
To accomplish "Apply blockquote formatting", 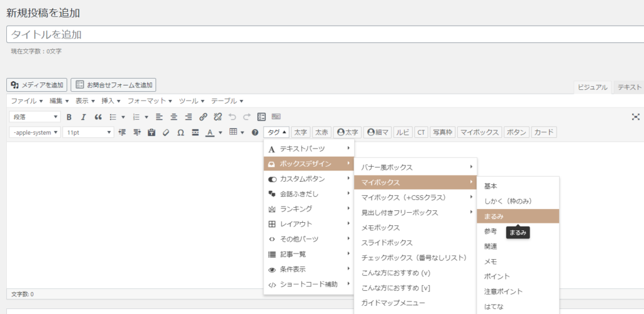I will coord(97,117).
